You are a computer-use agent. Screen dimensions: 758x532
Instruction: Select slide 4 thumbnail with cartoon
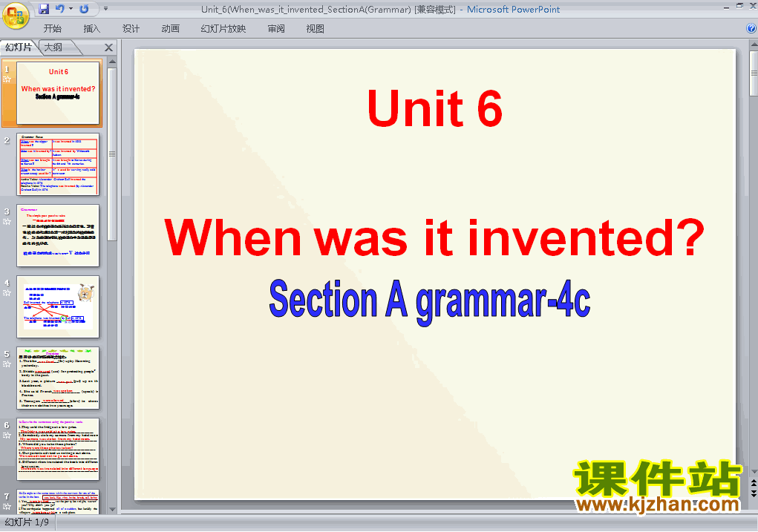pos(58,307)
